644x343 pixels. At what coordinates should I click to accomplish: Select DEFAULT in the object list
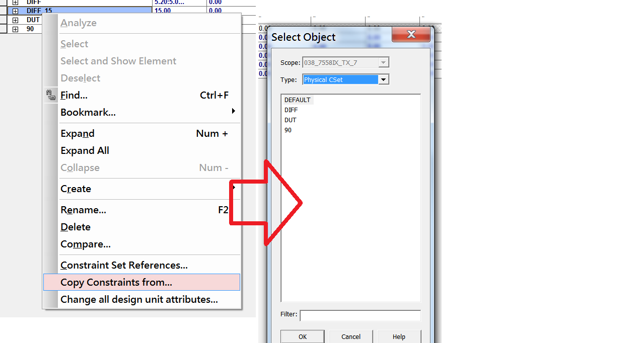[x=298, y=100]
